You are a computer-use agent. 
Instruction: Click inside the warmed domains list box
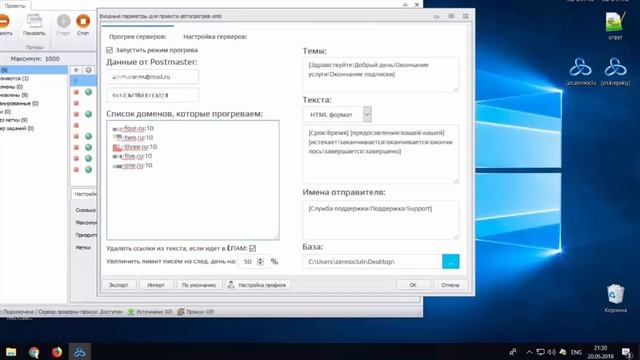(x=193, y=180)
